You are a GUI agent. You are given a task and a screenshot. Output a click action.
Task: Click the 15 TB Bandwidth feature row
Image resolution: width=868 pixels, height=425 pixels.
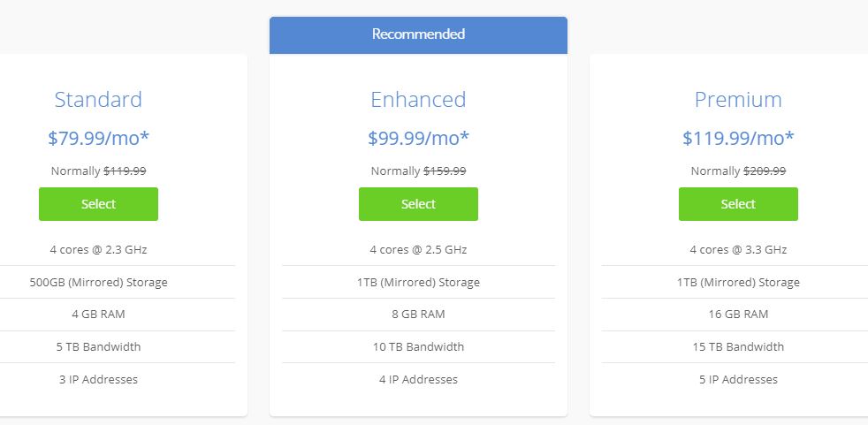(x=738, y=347)
